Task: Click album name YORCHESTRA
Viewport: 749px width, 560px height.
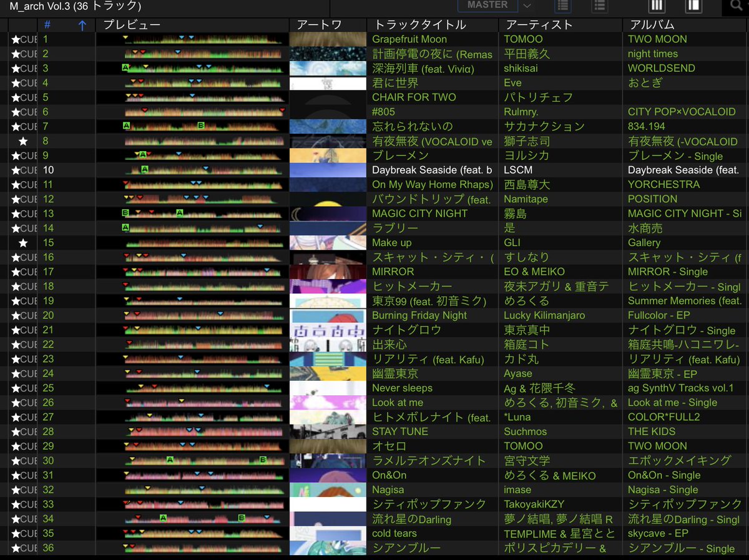Action: click(x=664, y=184)
